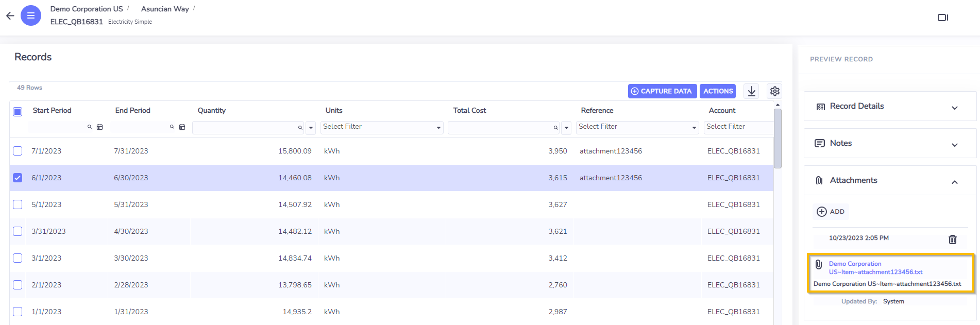Open the Account Select Filter dropdown

(x=739, y=127)
